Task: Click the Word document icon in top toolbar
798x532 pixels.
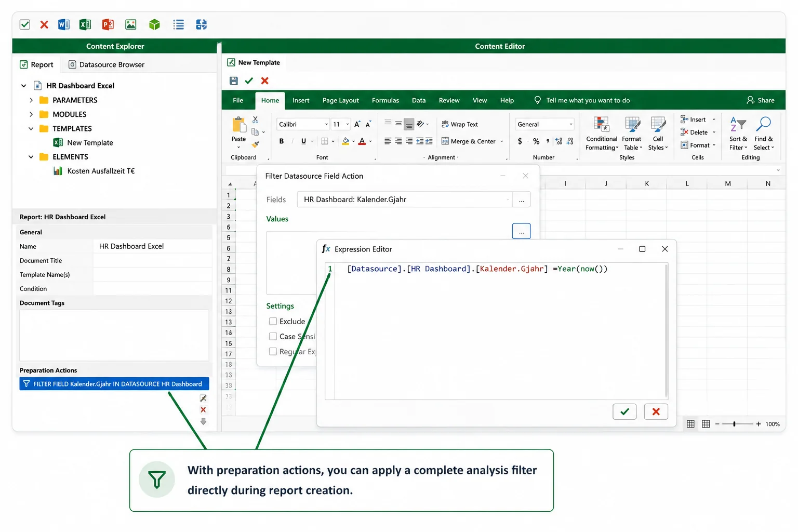Action: pyautogui.click(x=64, y=24)
